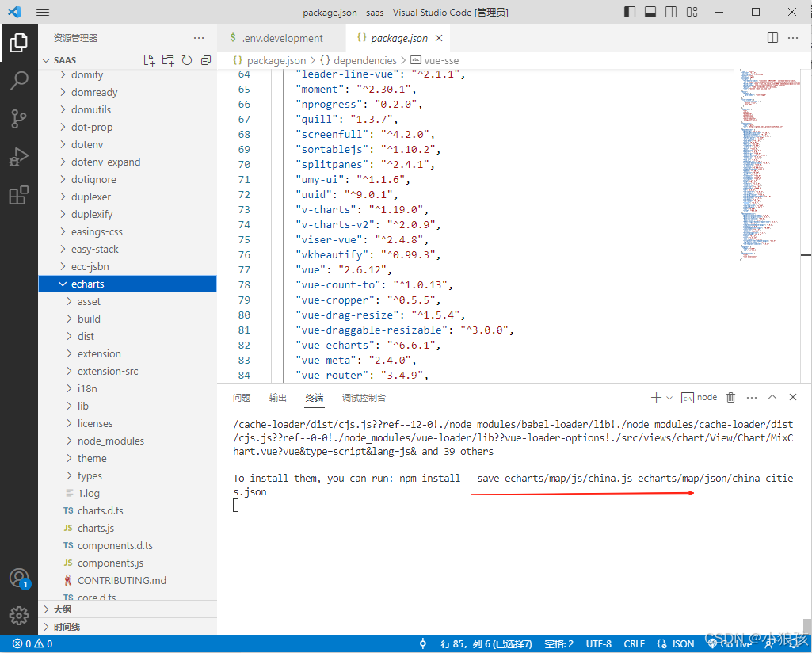
Task: Open editor more actions menu
Action: [793, 38]
